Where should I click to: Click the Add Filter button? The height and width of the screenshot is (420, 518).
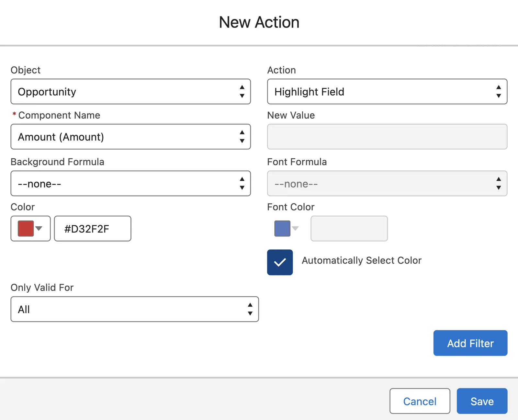coord(470,343)
